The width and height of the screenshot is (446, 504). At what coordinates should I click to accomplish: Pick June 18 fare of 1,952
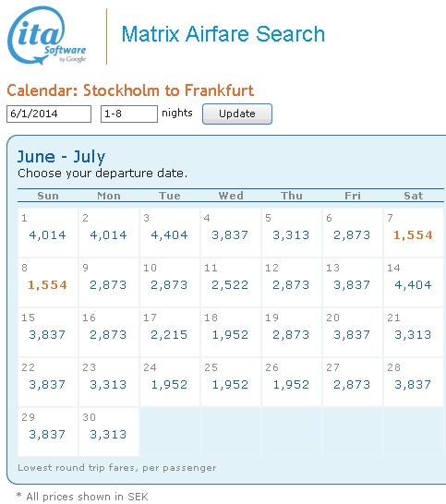tap(230, 334)
